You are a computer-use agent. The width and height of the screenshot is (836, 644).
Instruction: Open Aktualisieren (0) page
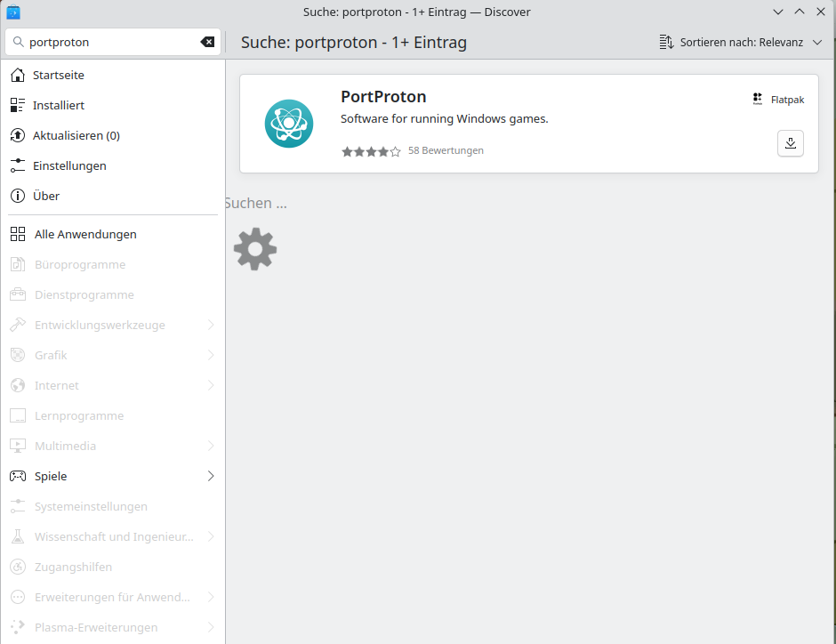pyautogui.click(x=113, y=135)
